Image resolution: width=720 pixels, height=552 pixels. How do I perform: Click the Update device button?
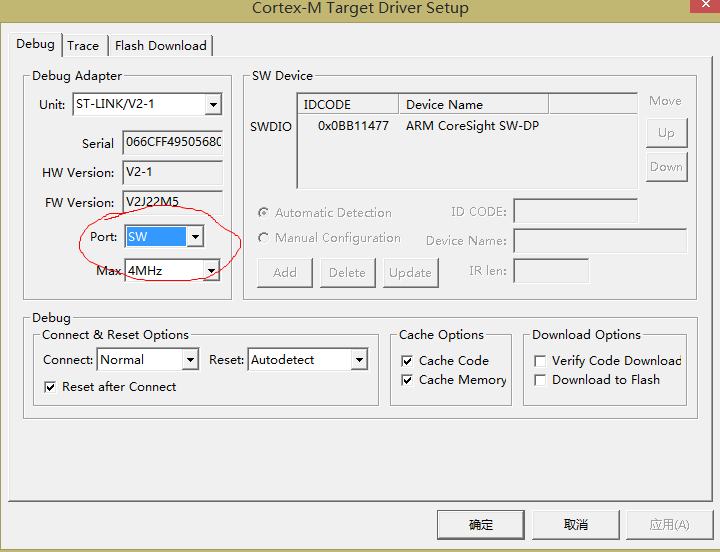411,273
